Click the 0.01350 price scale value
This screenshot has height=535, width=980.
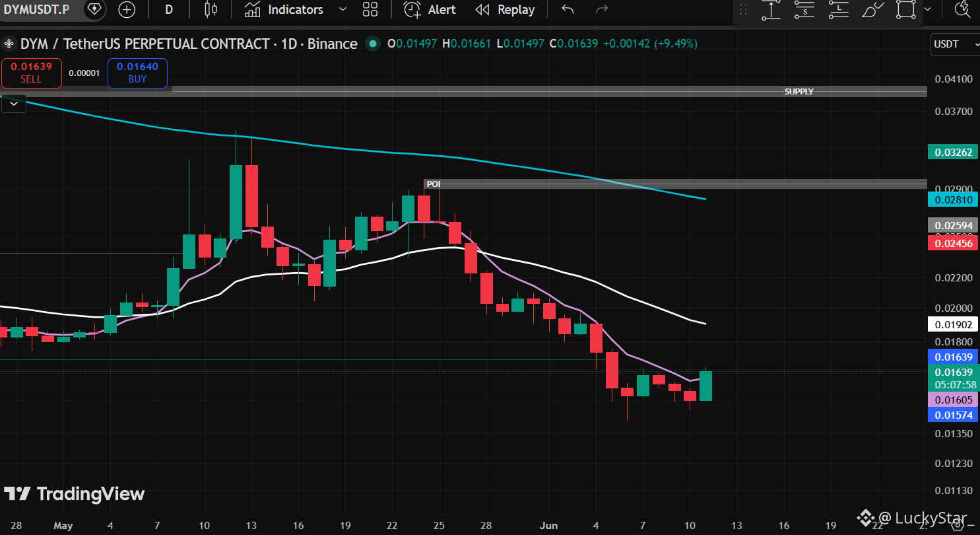[954, 434]
